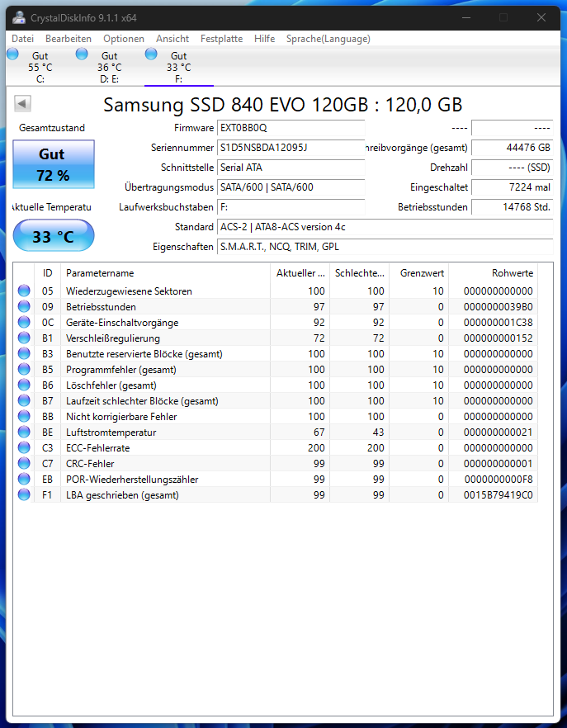
Task: Select raw value 0000000039B0
Action: pyautogui.click(x=498, y=307)
